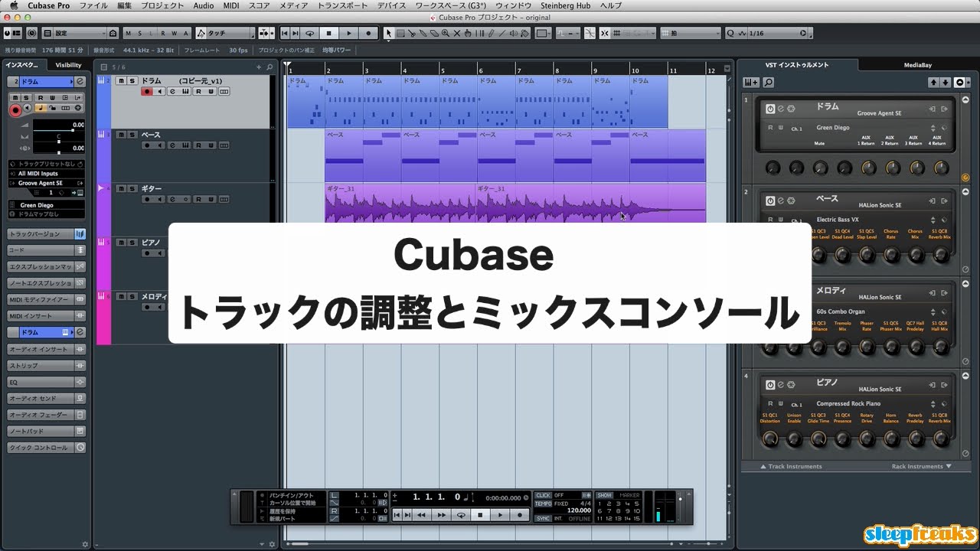Click Track Instruments section header

pyautogui.click(x=791, y=466)
